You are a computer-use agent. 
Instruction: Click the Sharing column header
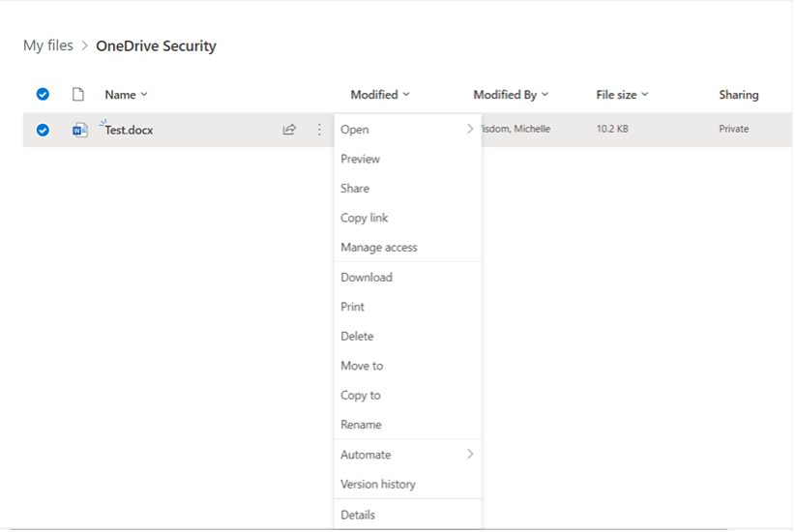tap(738, 95)
